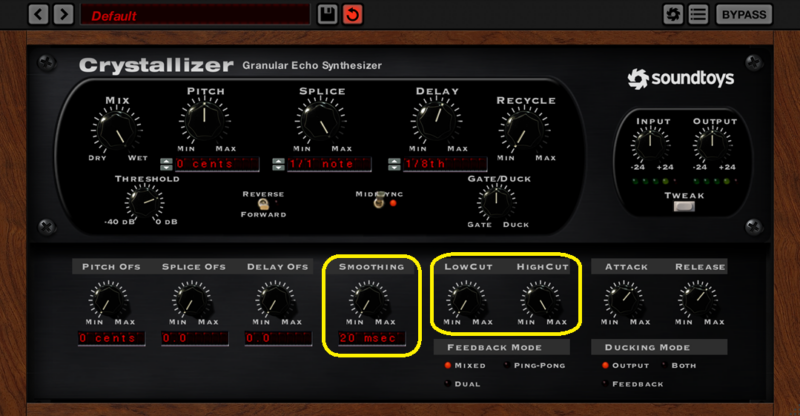Click the Soundtoys logo
The image size is (800, 416).
point(681,79)
